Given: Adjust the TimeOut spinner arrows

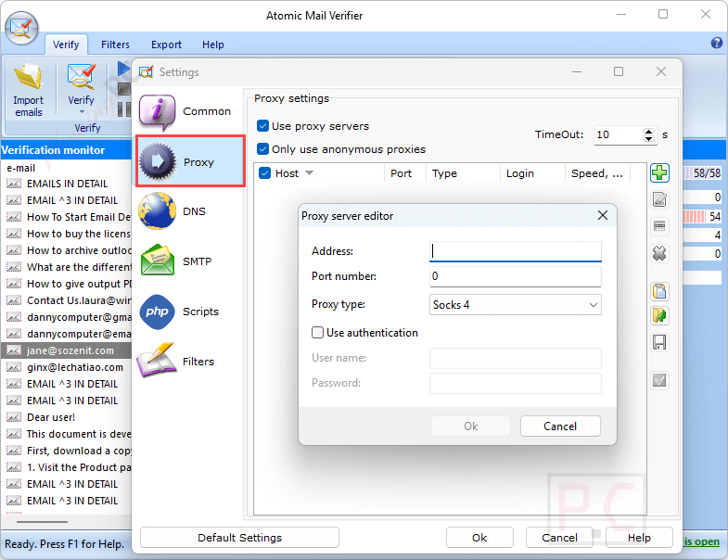Looking at the screenshot, I should pyautogui.click(x=648, y=135).
